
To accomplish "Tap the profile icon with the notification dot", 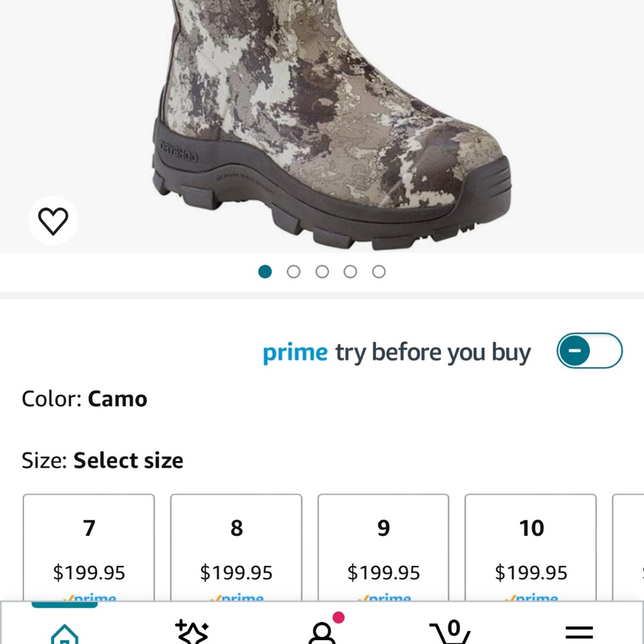I will pyautogui.click(x=322, y=634).
